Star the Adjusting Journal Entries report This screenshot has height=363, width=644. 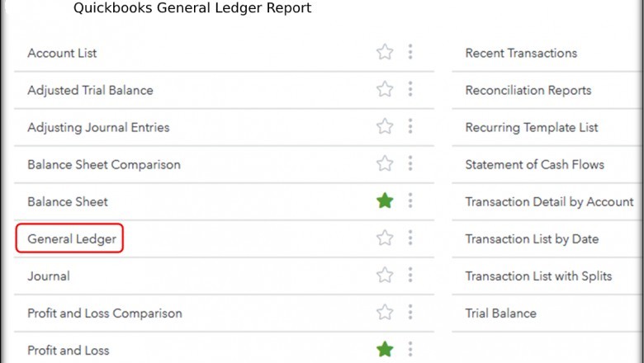[385, 127]
